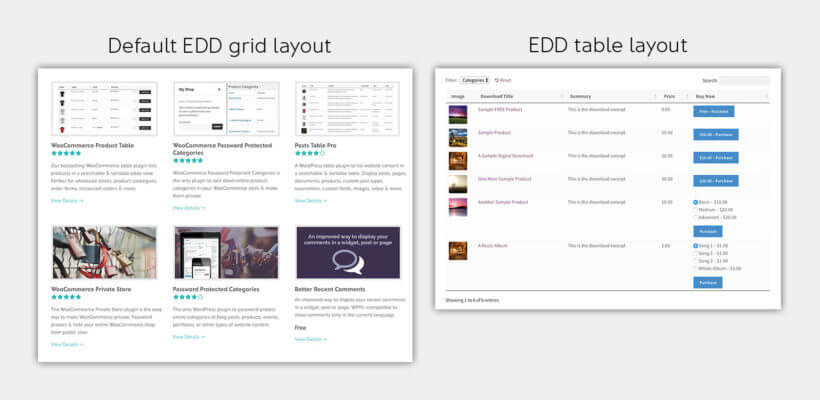The width and height of the screenshot is (820, 400).
Task: Click star rating under WooCommerce Password Protected Categories
Action: [x=188, y=161]
